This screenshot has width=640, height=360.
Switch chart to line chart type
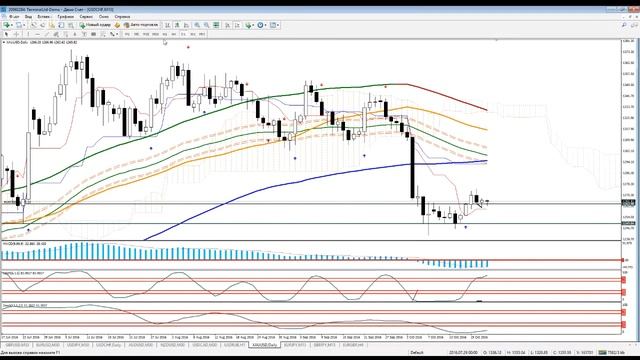[186, 25]
